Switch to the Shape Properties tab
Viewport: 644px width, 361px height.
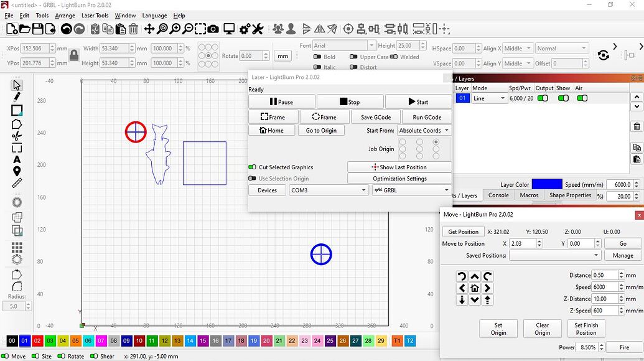pos(570,195)
